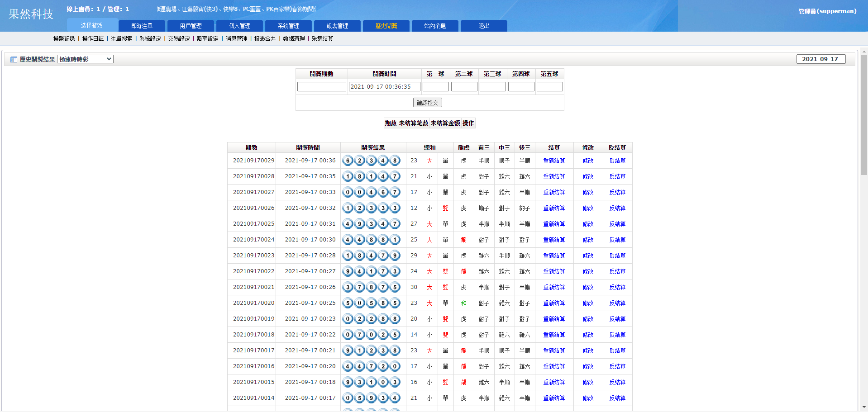
Task: Open 消息管理 submenu link
Action: (236, 39)
